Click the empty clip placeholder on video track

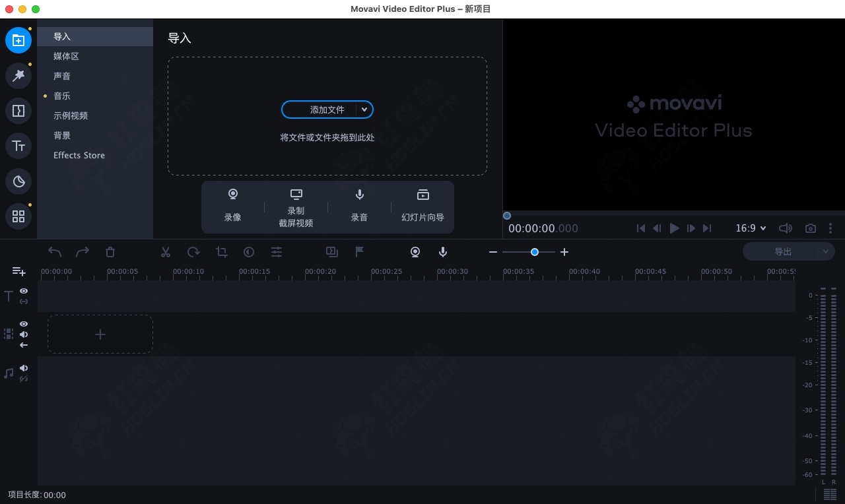[x=100, y=334]
